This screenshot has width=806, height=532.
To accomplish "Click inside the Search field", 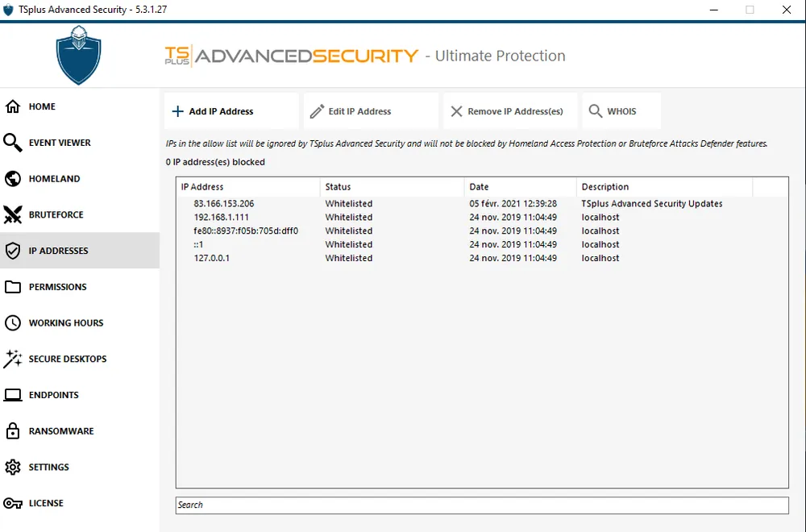I will coord(482,505).
